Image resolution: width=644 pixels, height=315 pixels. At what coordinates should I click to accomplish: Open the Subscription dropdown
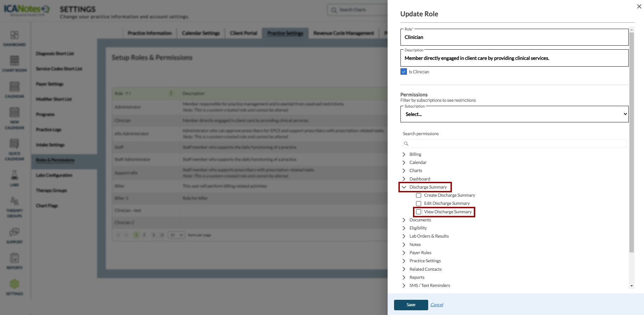514,114
